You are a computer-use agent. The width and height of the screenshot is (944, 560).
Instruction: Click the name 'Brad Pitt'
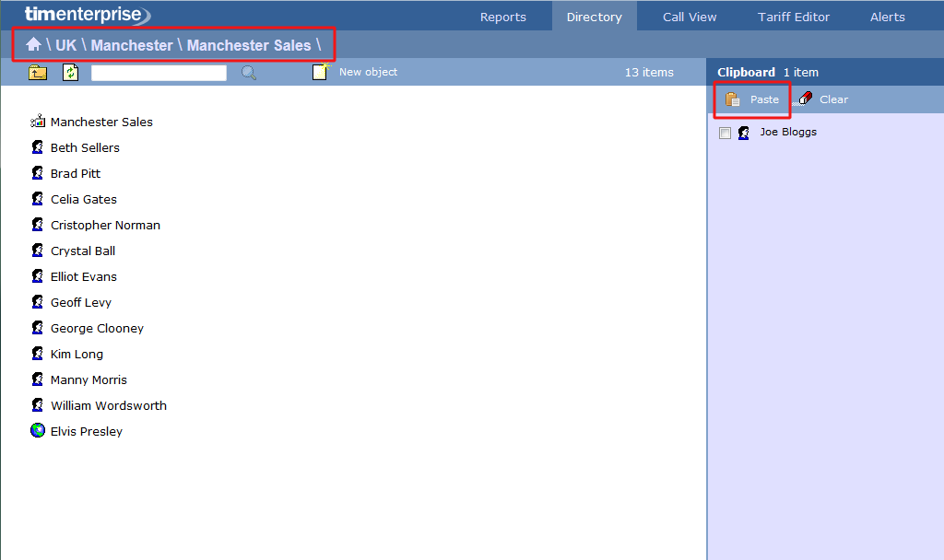(x=76, y=173)
